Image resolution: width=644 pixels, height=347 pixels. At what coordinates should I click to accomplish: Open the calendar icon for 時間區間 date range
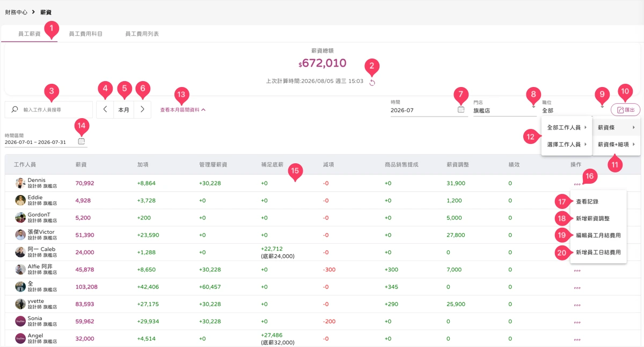(81, 142)
